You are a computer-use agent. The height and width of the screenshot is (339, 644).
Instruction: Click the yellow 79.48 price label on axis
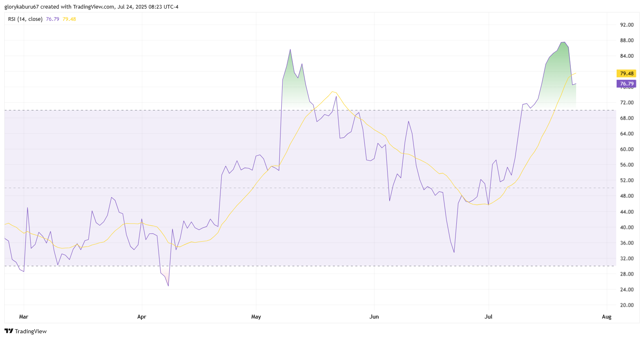pyautogui.click(x=626, y=74)
